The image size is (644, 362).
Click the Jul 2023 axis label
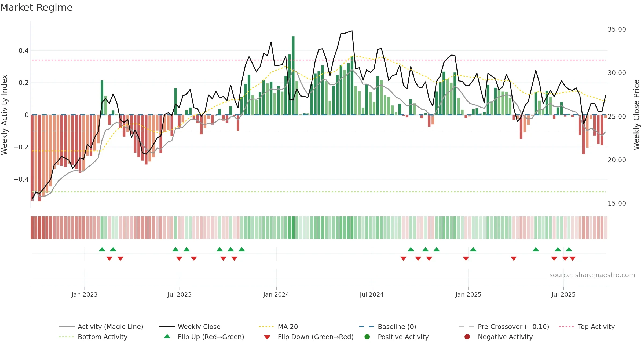pyautogui.click(x=180, y=294)
